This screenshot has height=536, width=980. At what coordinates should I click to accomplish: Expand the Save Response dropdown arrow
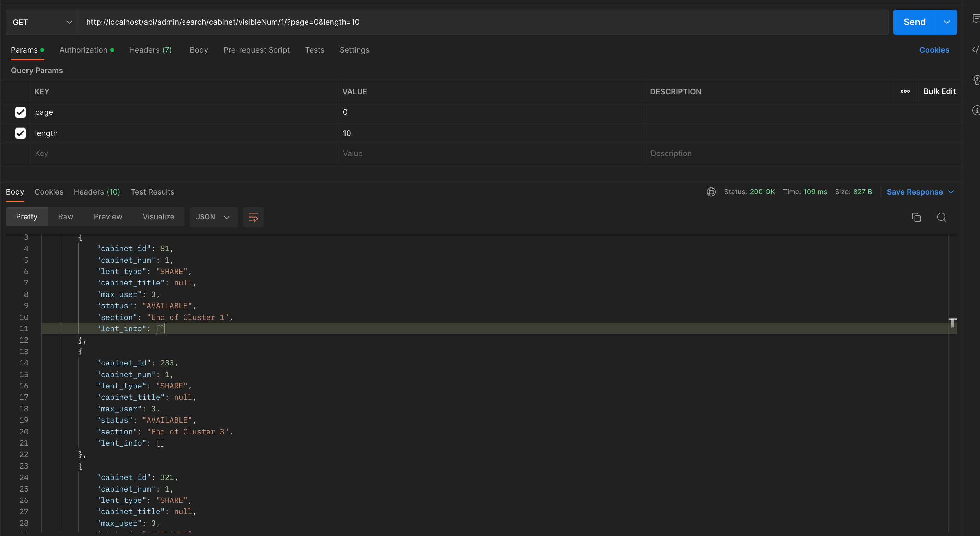pos(951,192)
